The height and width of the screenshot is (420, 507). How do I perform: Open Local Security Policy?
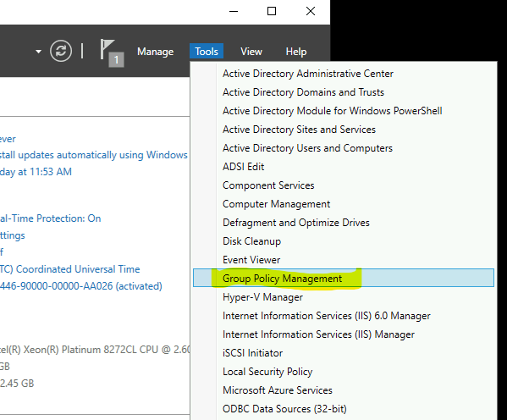(x=344, y=372)
